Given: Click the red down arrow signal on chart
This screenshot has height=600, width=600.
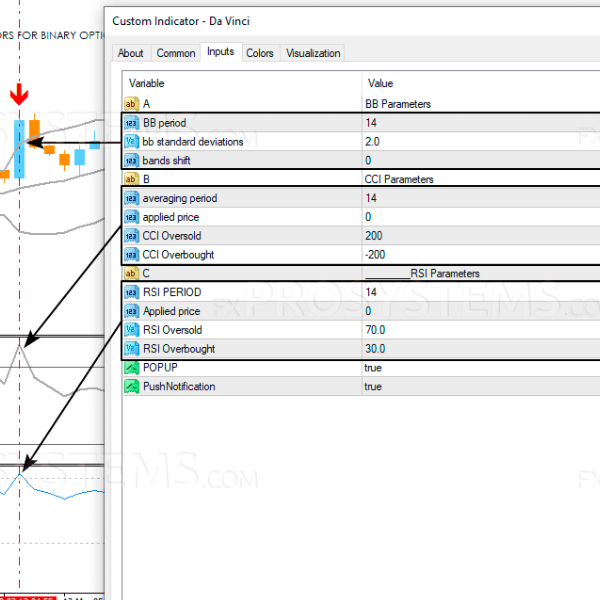Looking at the screenshot, I should point(19,94).
